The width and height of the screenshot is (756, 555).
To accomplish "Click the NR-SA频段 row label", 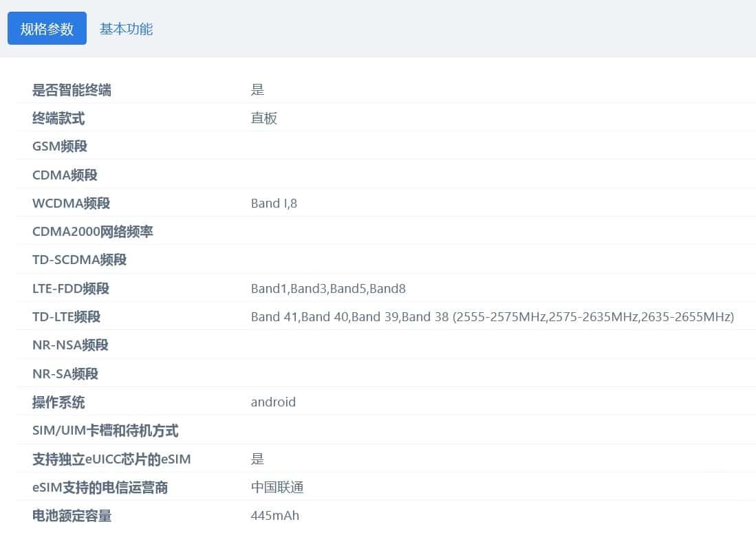I will (x=65, y=374).
